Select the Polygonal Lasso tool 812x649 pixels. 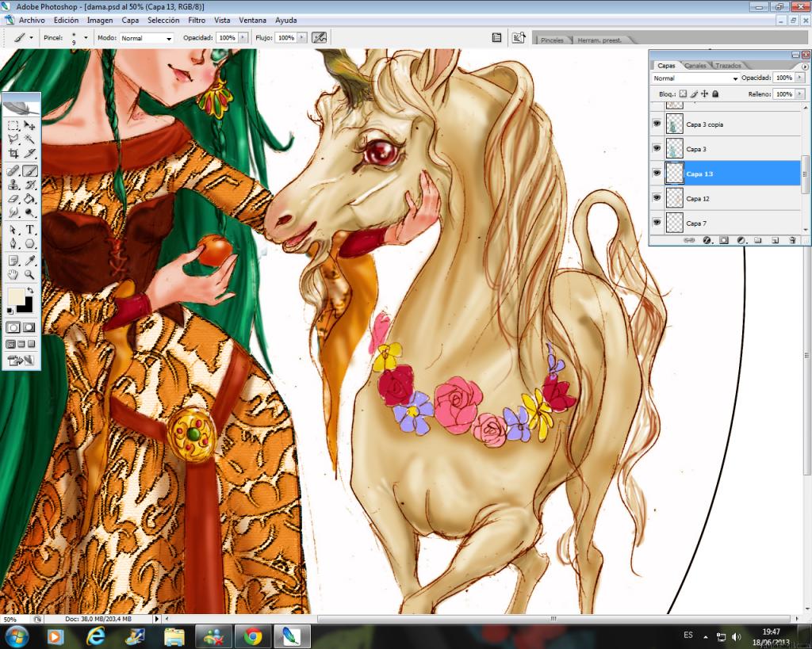point(13,139)
